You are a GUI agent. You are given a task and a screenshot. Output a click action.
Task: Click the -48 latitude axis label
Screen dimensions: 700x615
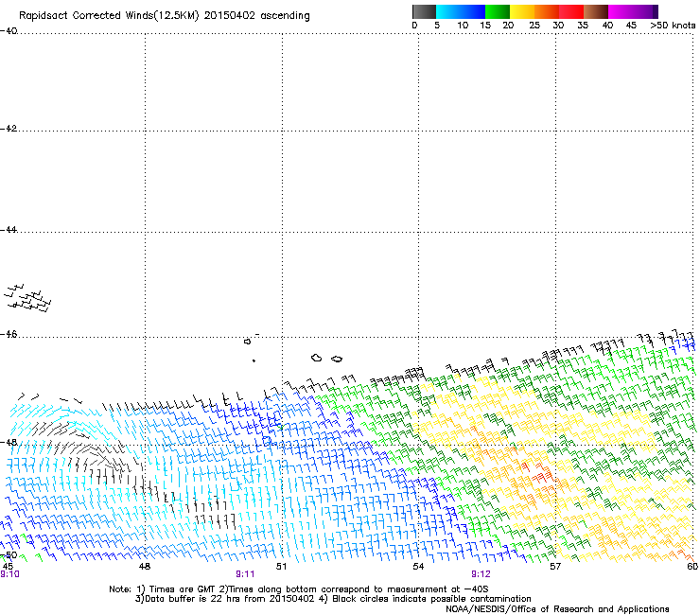tap(9, 442)
